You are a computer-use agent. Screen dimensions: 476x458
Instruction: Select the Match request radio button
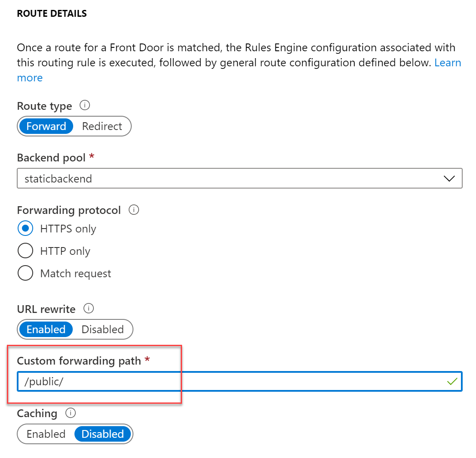click(x=25, y=273)
